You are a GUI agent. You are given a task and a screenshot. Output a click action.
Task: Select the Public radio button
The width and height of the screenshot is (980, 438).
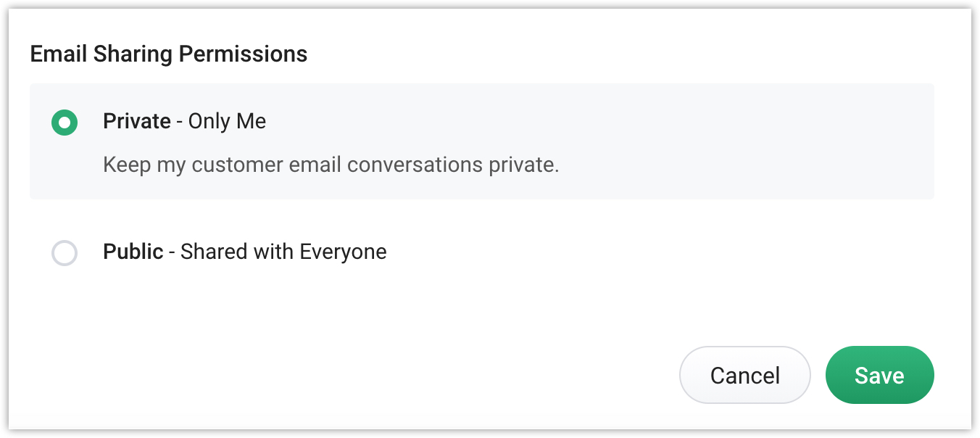coord(65,253)
